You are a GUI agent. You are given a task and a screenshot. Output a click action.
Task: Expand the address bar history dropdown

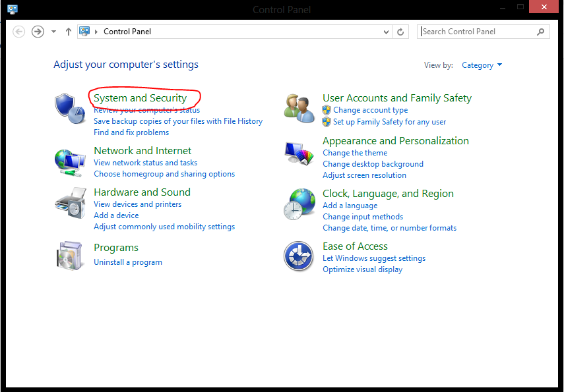386,32
